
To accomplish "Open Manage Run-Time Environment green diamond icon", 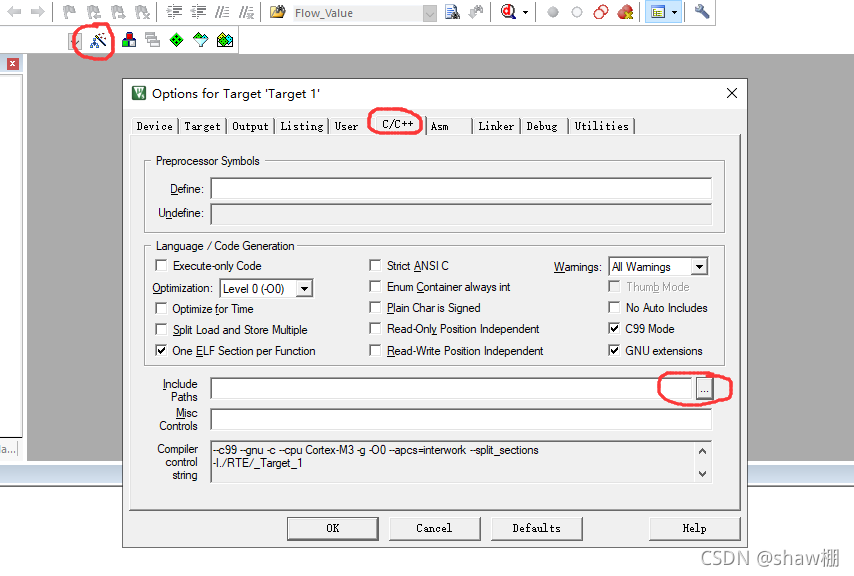I will (176, 40).
